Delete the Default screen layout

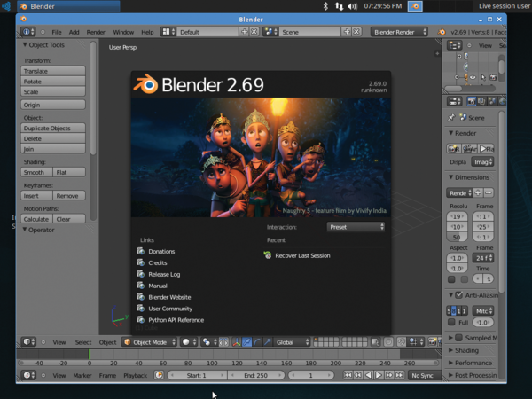pos(254,32)
